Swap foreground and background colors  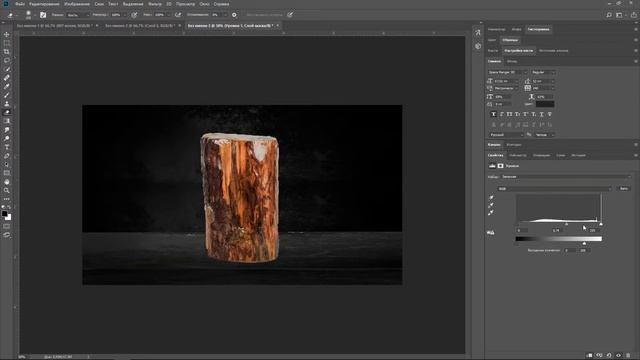[9, 207]
